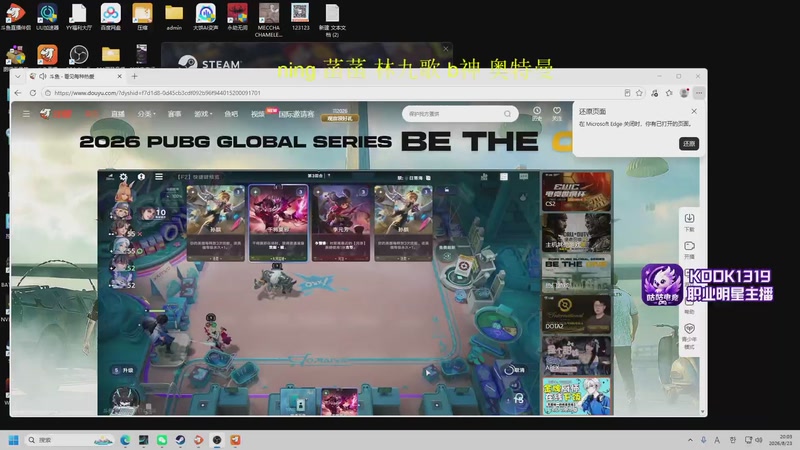The height and width of the screenshot is (450, 800).
Task: Add page to favorites star icon
Action: pyautogui.click(x=639, y=93)
